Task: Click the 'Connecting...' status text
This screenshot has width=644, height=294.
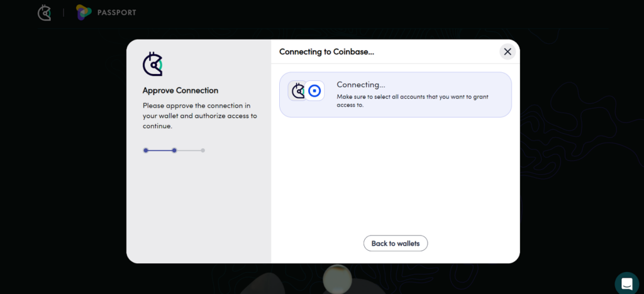Action: pyautogui.click(x=360, y=84)
